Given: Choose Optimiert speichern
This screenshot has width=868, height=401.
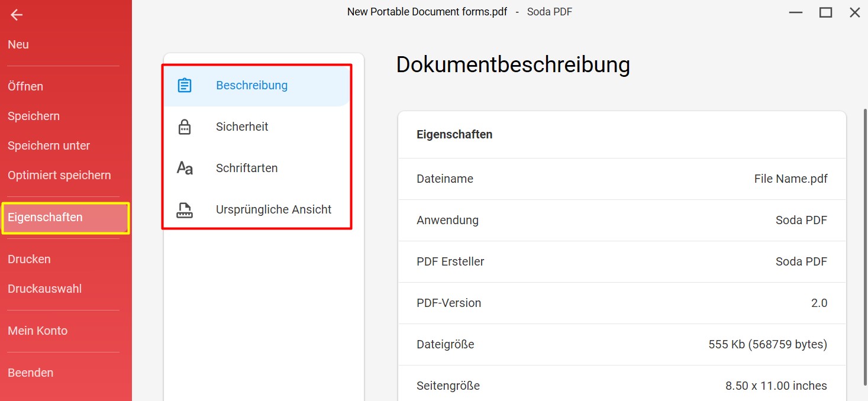Looking at the screenshot, I should point(59,175).
